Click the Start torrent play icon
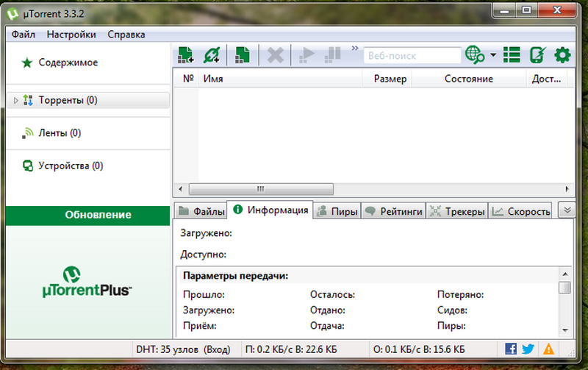 tap(306, 55)
